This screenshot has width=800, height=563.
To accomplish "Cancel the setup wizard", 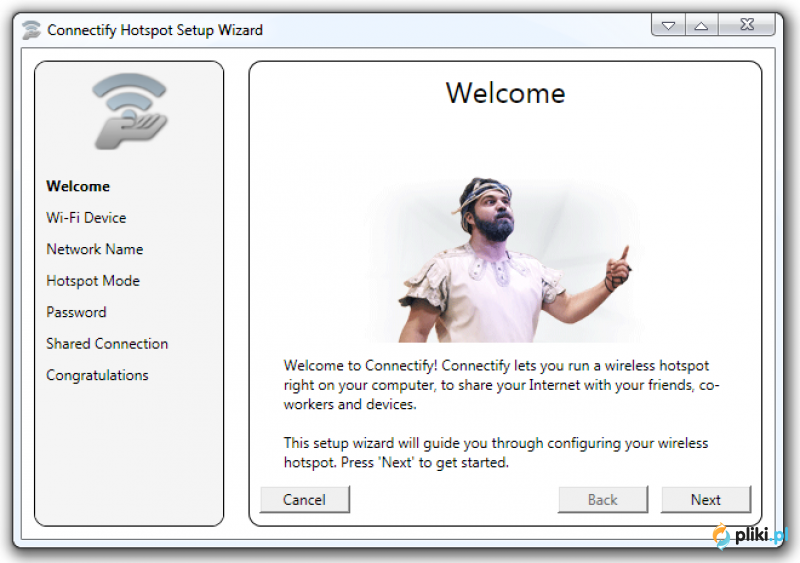I will point(305,499).
